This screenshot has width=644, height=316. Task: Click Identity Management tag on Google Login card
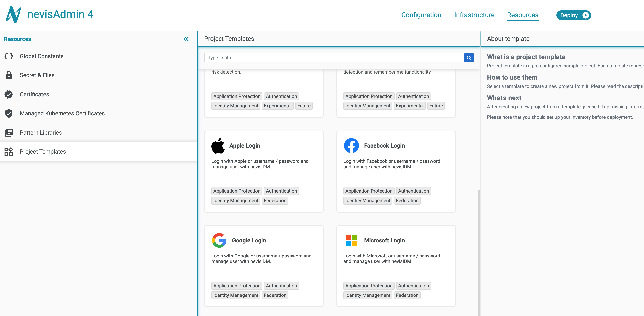point(235,295)
